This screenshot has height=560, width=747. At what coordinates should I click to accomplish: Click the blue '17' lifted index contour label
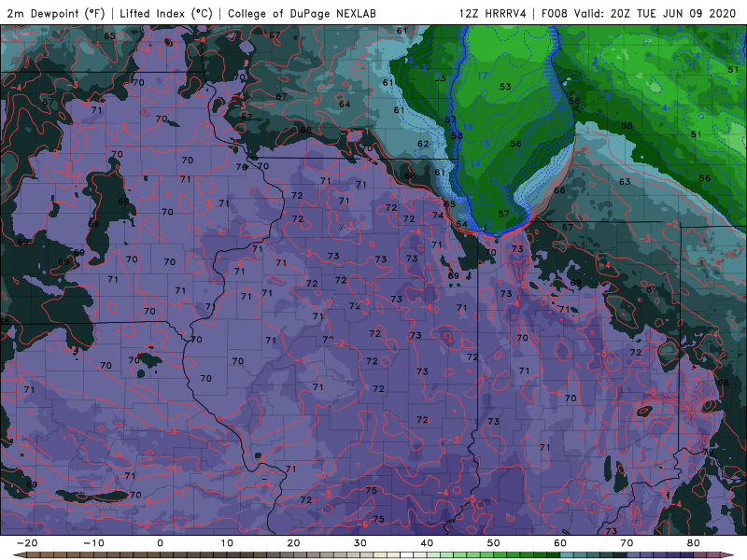483,76
